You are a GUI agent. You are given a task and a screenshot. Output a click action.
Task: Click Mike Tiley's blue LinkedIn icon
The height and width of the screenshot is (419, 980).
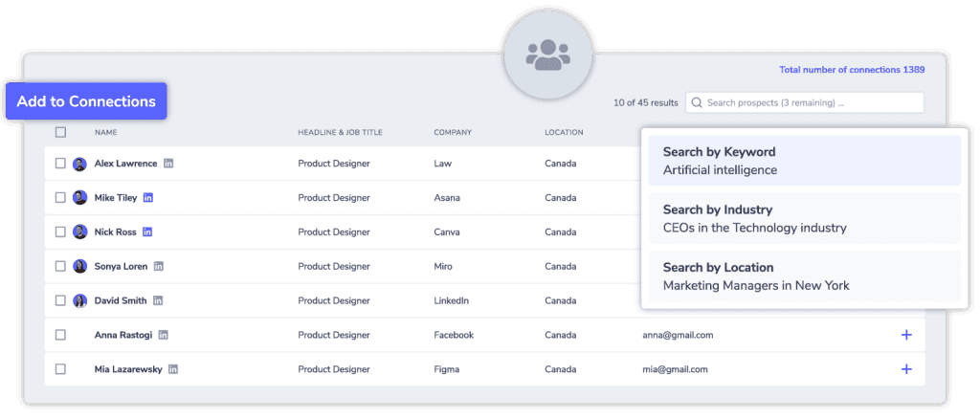pyautogui.click(x=148, y=198)
